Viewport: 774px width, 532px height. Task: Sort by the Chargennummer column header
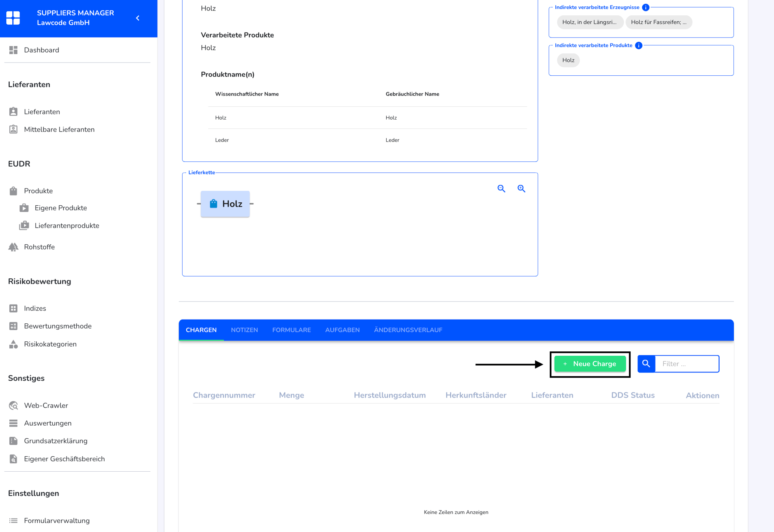(x=224, y=395)
